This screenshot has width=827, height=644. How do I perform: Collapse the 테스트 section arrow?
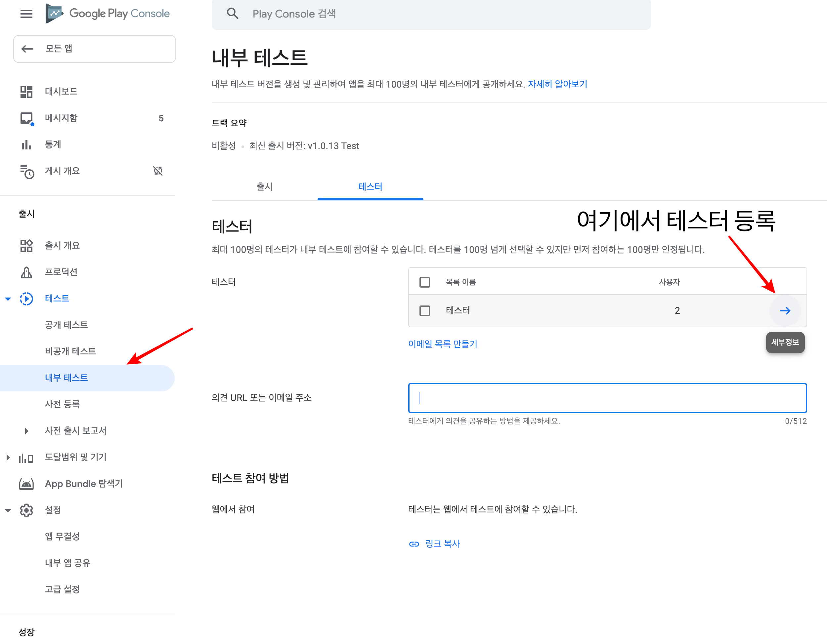(x=8, y=299)
